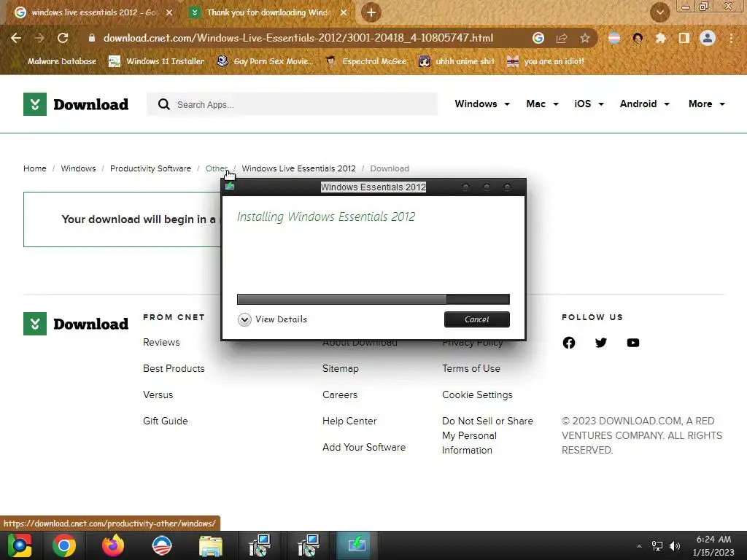Viewport: 747px width, 560px height.
Task: Open the Chrome profile avatar icon
Action: [x=708, y=38]
